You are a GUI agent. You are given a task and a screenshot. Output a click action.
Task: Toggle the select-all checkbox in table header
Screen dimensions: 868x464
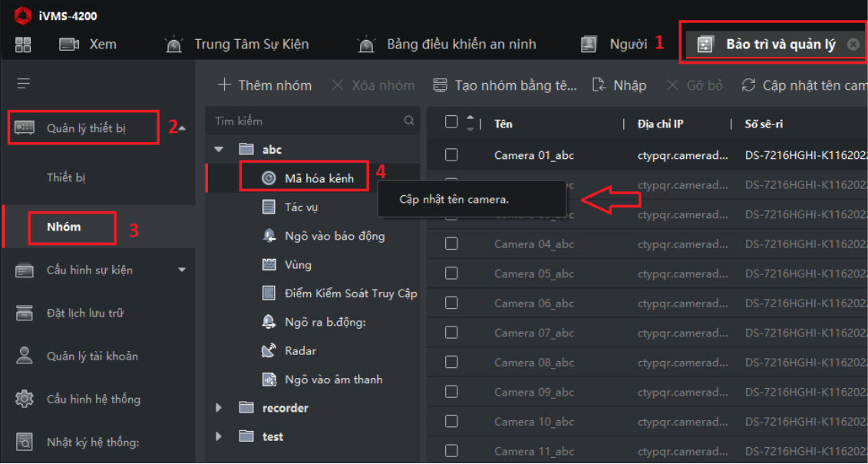pos(451,122)
